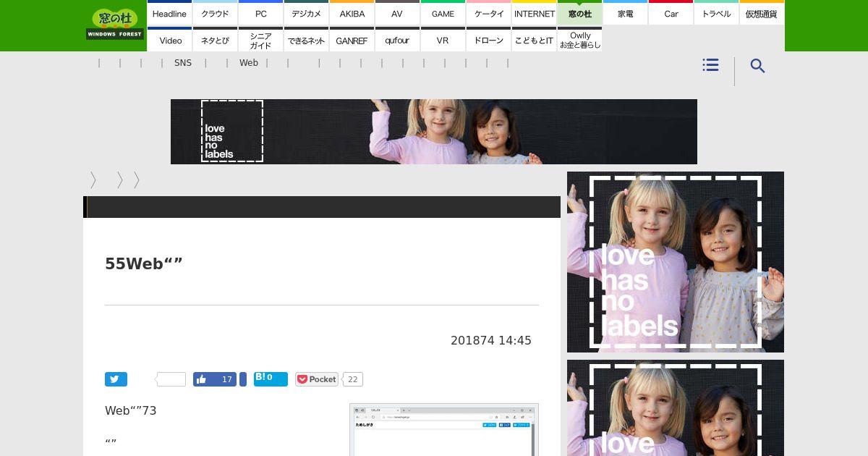Click the article headline starting 55Web

tap(144, 263)
